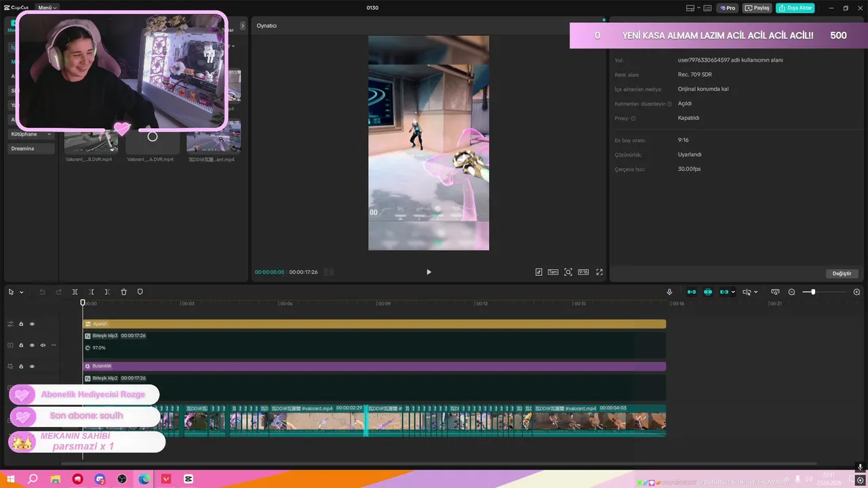The height and width of the screenshot is (488, 868).
Task: Select the Birleşik klip3 compound clip
Action: [x=374, y=345]
